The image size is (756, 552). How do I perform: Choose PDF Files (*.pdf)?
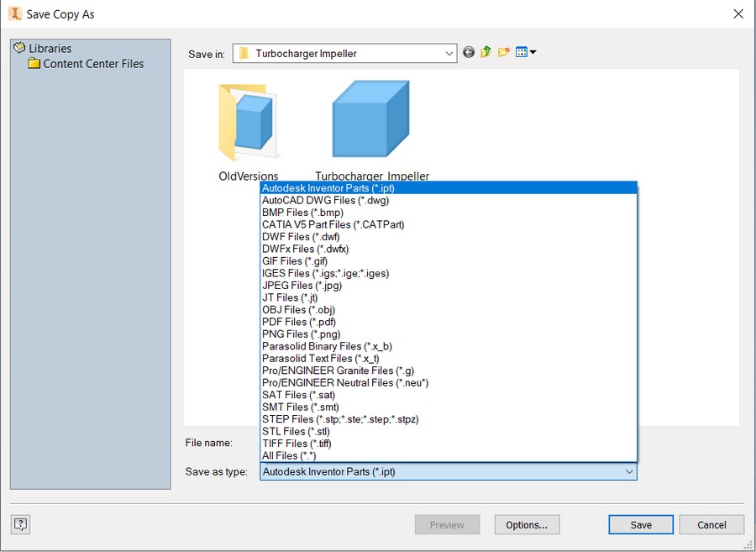tap(449, 322)
